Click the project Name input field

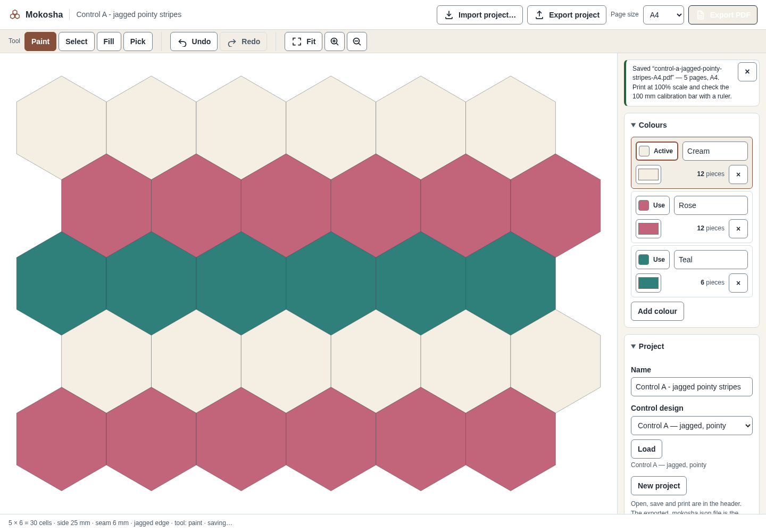[692, 387]
